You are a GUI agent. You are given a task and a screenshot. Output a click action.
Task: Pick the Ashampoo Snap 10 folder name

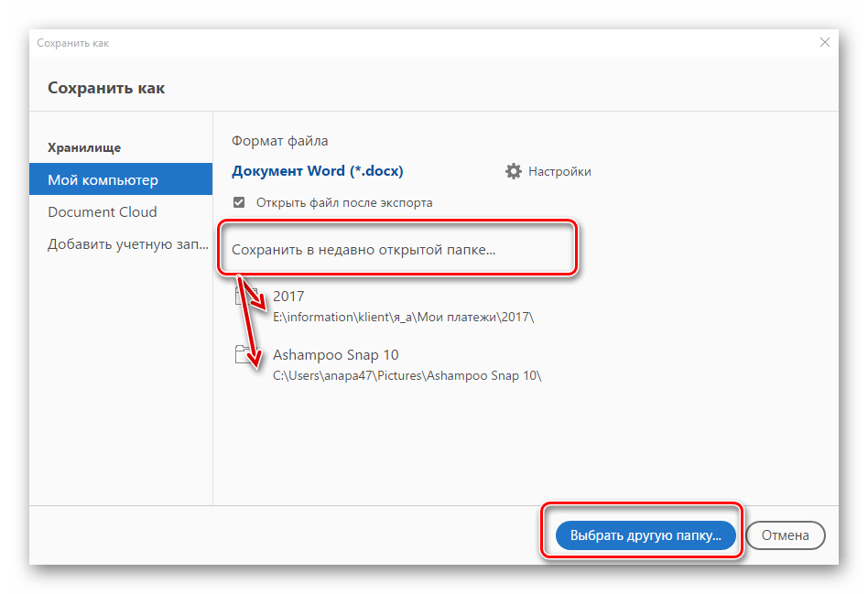(x=335, y=355)
